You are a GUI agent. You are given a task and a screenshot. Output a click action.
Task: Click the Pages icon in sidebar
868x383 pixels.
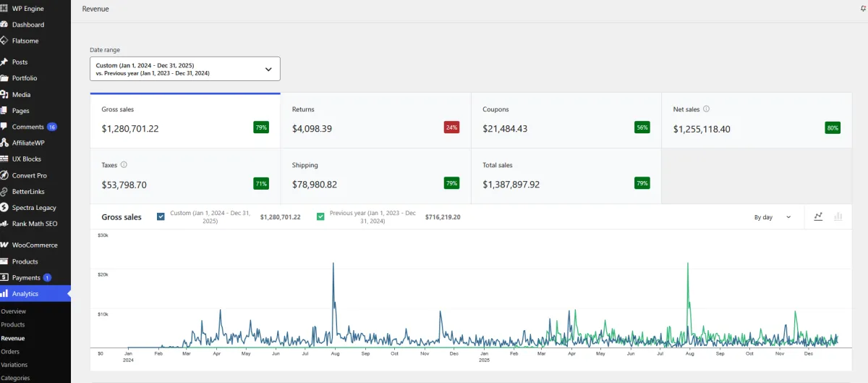click(x=4, y=111)
